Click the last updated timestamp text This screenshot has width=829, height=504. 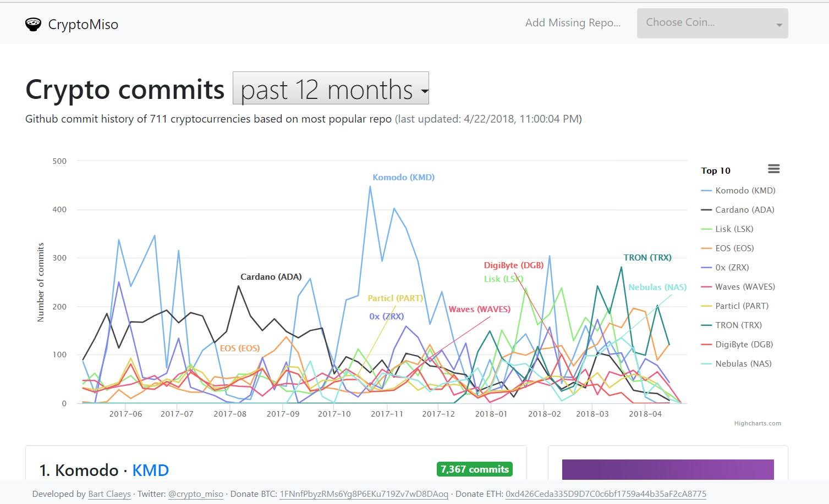[488, 119]
